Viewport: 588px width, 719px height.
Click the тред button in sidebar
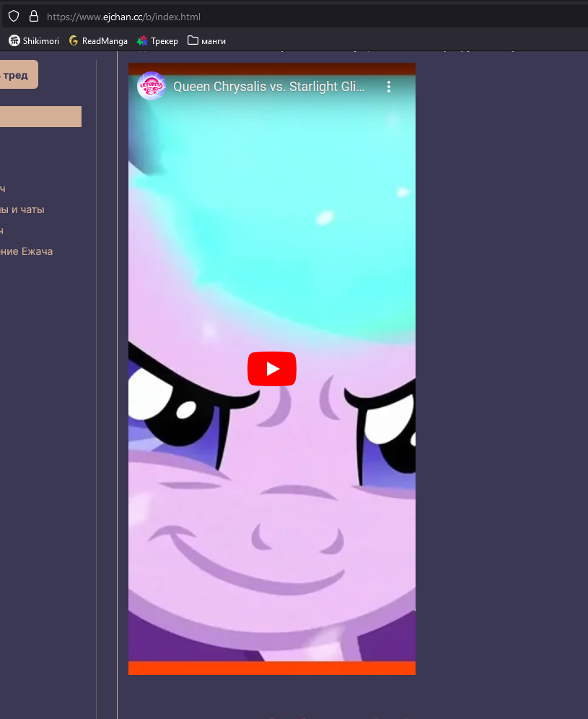point(19,74)
